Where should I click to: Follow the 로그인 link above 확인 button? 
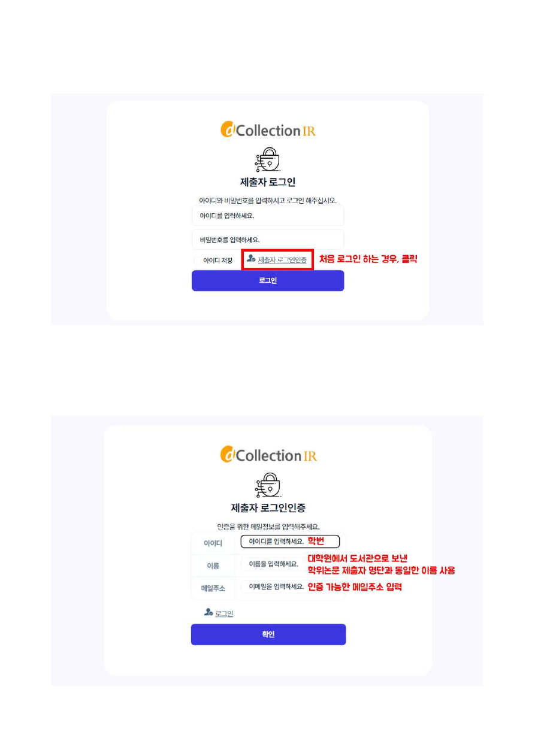click(x=224, y=613)
